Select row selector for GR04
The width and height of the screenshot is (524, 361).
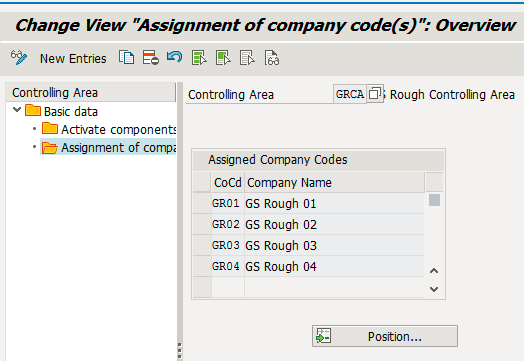pyautogui.click(x=202, y=266)
